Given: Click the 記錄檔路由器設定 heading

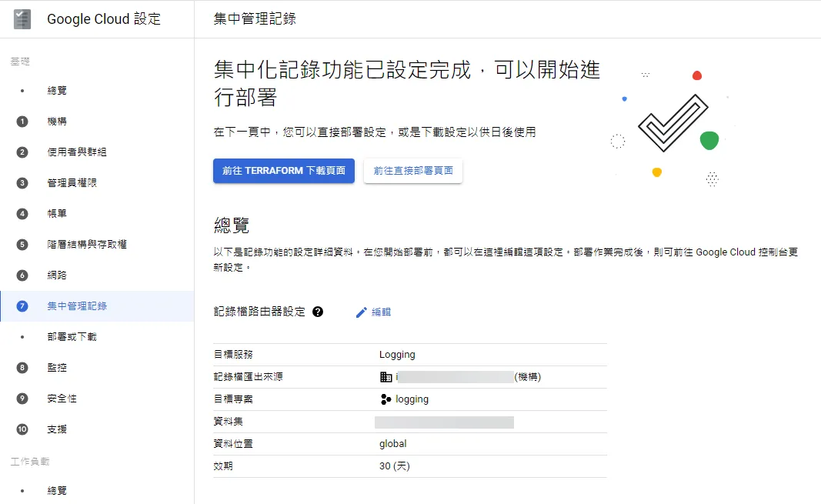Looking at the screenshot, I should 259,312.
